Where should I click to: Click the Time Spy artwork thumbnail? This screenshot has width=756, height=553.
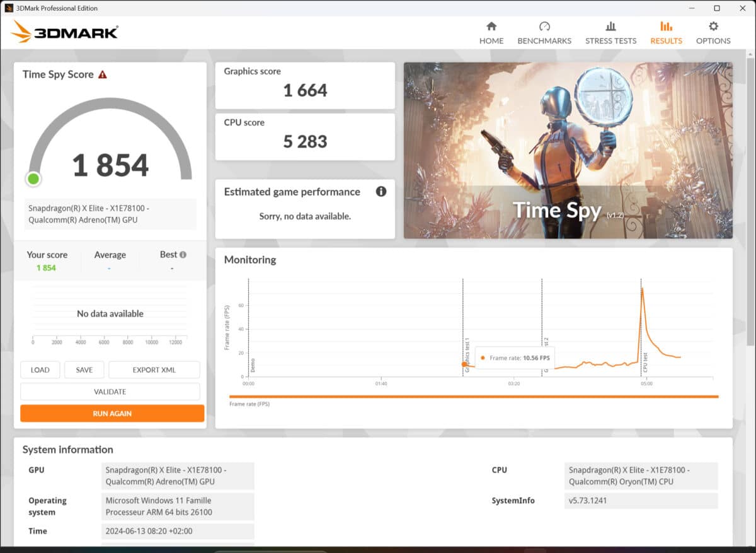pyautogui.click(x=568, y=150)
